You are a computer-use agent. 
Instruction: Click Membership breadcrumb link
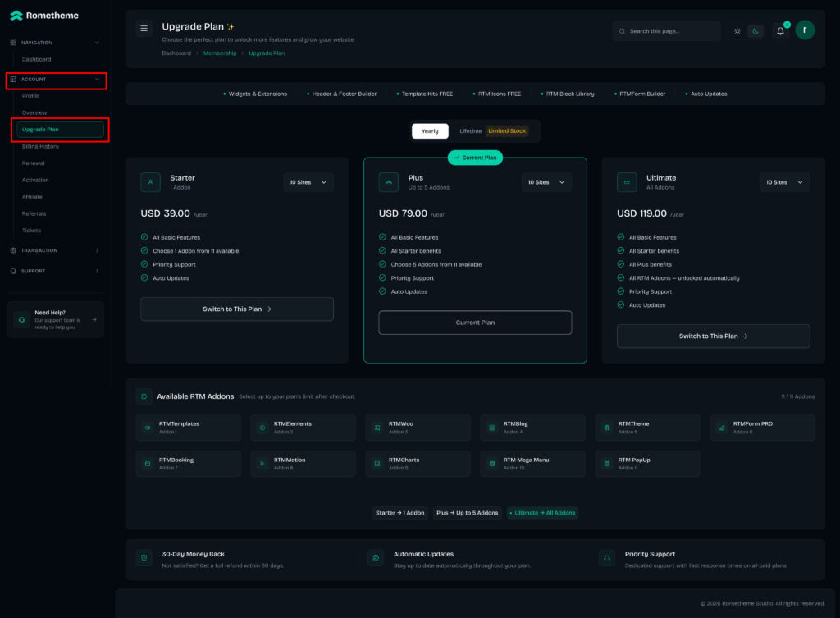(x=220, y=53)
